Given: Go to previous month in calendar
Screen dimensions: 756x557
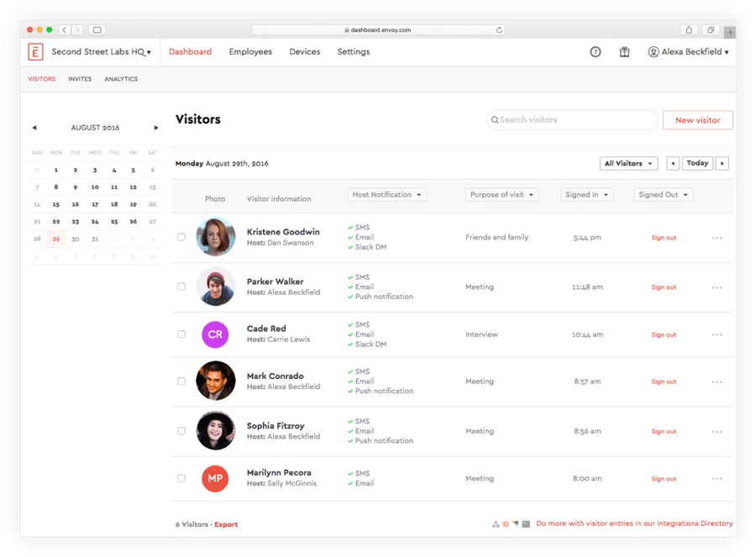Looking at the screenshot, I should (x=34, y=128).
